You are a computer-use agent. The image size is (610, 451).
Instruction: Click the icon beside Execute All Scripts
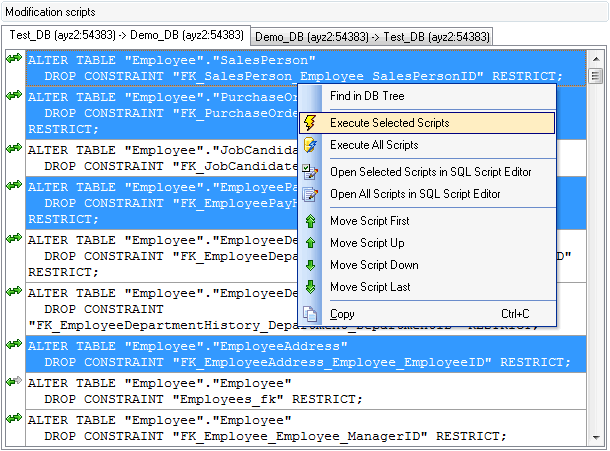tap(309, 145)
